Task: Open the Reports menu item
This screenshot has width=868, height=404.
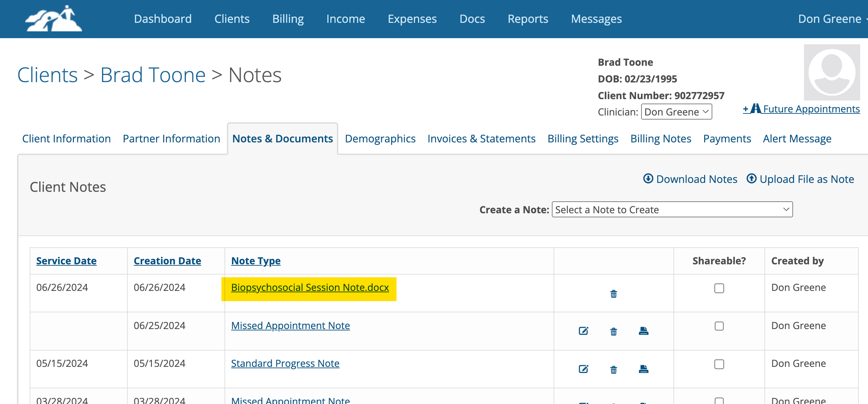Action: coord(528,19)
